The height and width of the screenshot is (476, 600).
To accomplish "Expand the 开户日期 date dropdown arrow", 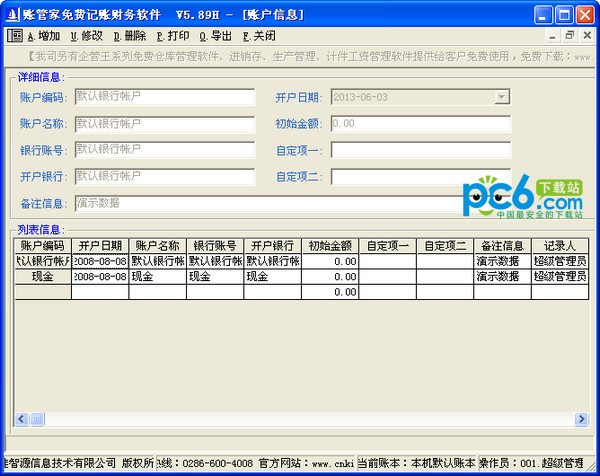I will 502,97.
